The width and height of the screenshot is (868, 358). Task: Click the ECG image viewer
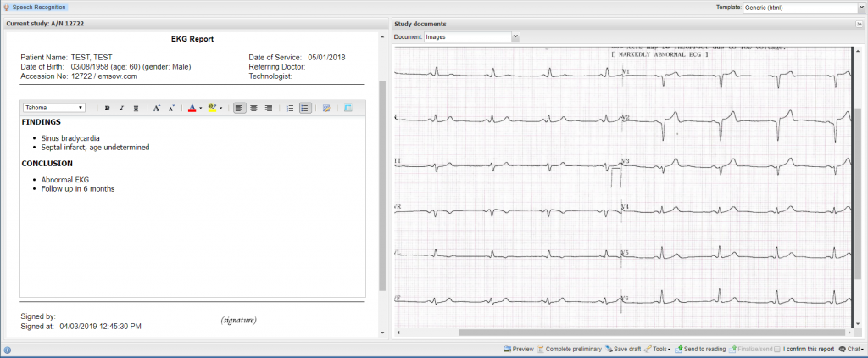click(623, 187)
